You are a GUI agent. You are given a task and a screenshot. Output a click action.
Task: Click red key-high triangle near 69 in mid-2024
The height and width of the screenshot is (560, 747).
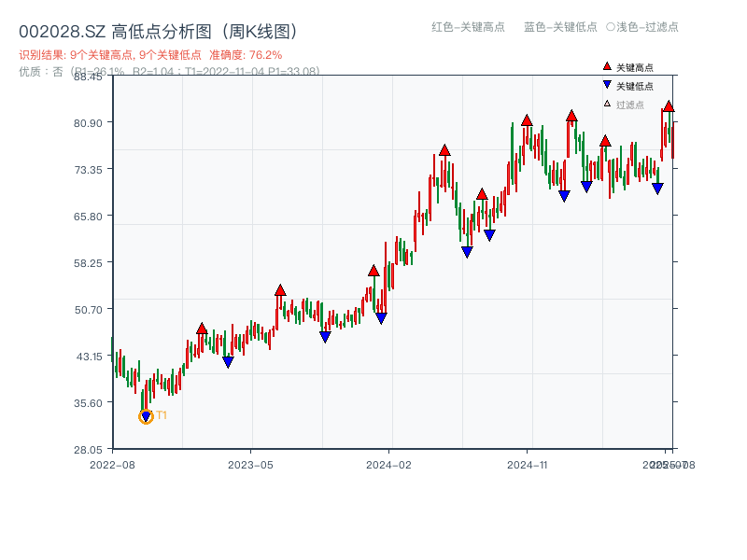pos(482,194)
